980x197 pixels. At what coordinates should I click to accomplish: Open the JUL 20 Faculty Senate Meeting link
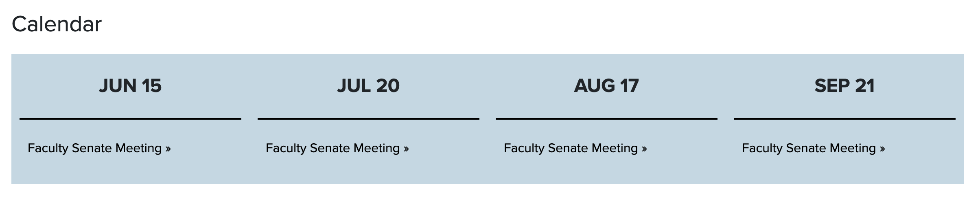pyautogui.click(x=332, y=148)
